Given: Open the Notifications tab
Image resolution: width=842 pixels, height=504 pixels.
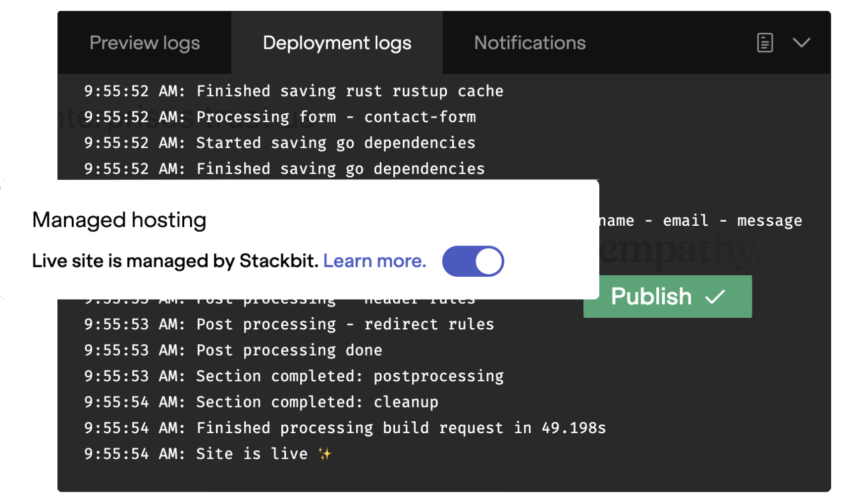Looking at the screenshot, I should tap(530, 43).
